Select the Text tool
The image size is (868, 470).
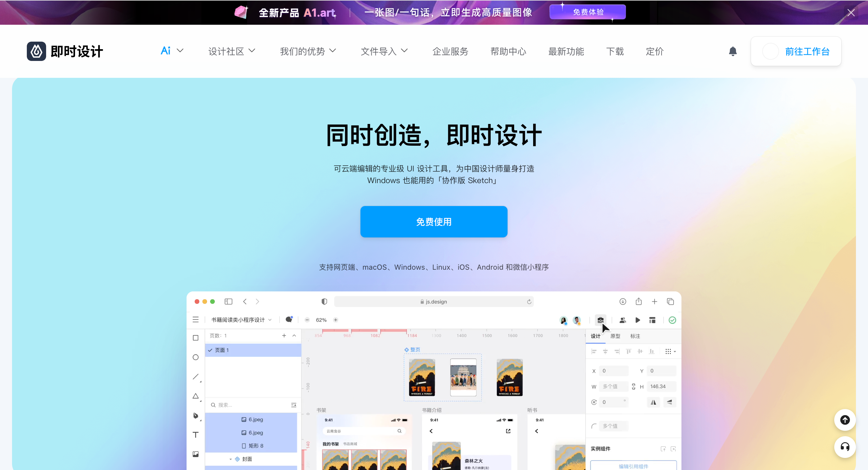(x=195, y=434)
